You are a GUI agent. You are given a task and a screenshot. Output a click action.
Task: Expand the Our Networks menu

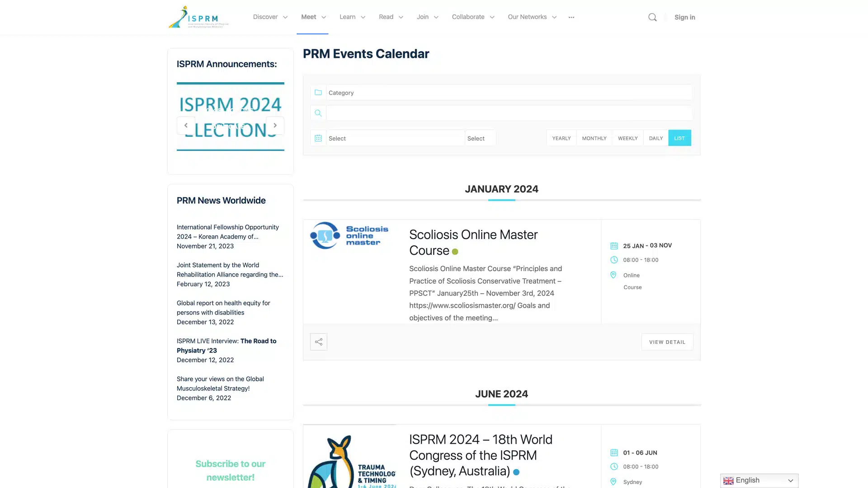(532, 17)
